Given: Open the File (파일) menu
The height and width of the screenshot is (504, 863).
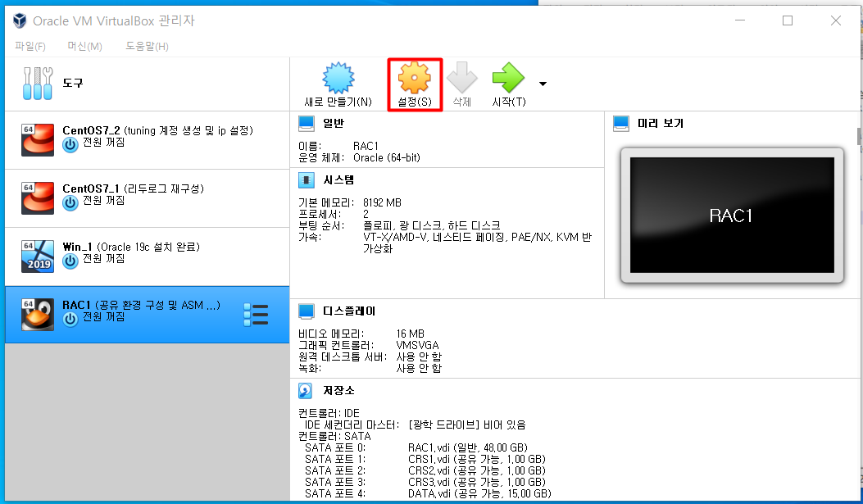Looking at the screenshot, I should [30, 46].
